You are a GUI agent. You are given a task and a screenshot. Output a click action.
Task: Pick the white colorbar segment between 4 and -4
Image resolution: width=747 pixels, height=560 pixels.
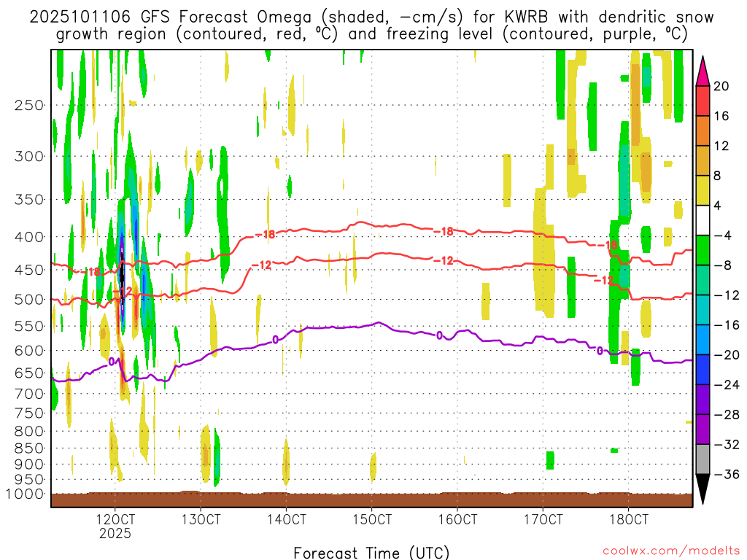[703, 220]
